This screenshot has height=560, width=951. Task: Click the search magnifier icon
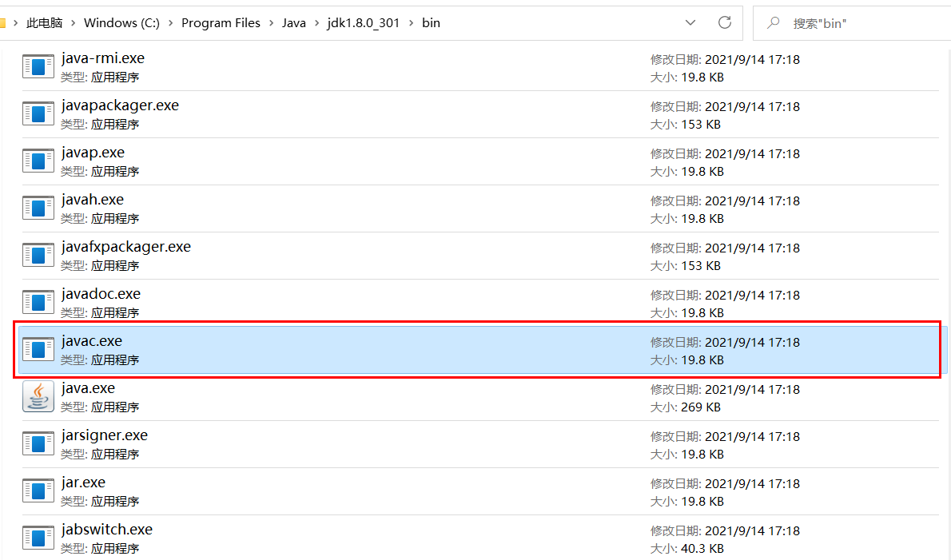coord(774,23)
